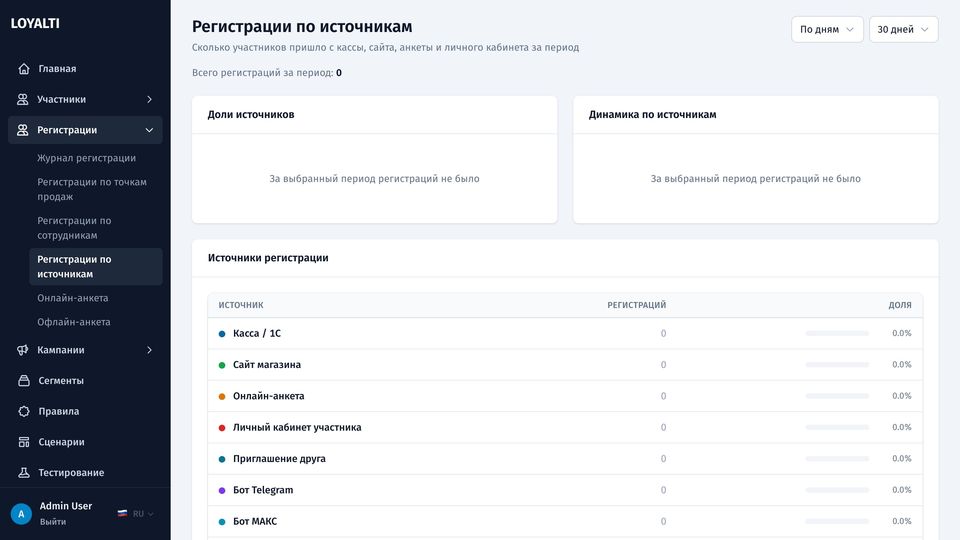Click the Admin User avatar
Screen dimensions: 960x540
point(21,514)
